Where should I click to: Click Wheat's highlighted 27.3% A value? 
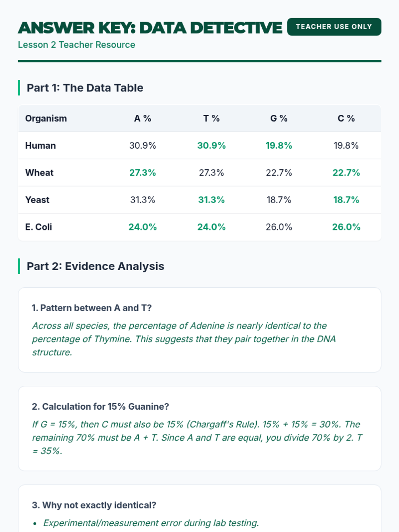point(143,173)
